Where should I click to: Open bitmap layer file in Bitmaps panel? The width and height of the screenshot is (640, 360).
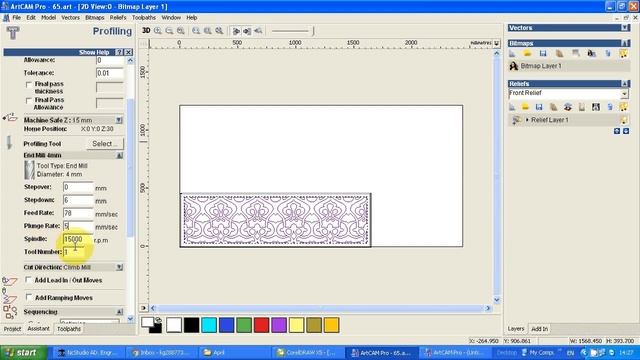tap(527, 53)
